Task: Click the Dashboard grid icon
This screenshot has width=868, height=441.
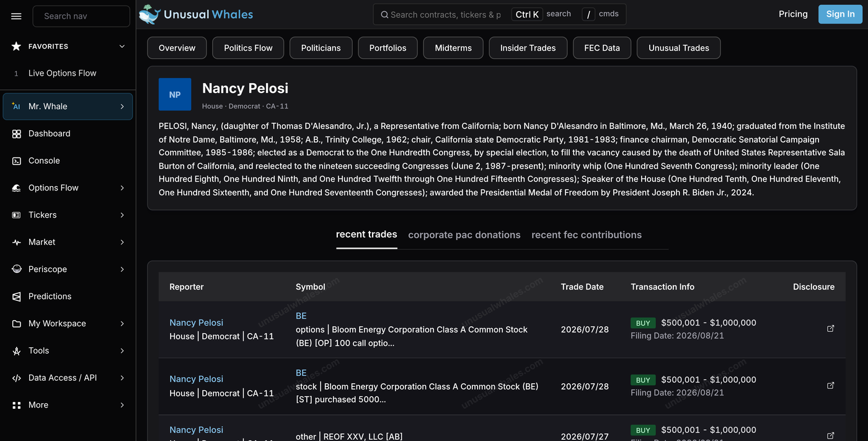Action: pos(16,134)
